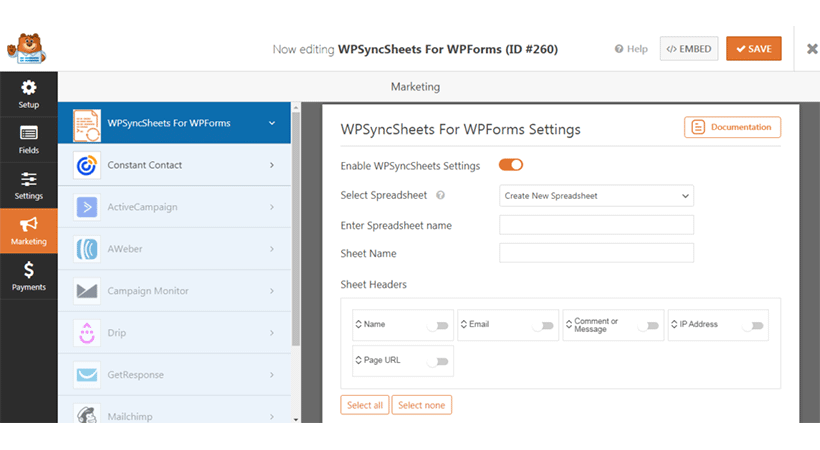Click the Enter Spreadsheet name field
Image resolution: width=820 pixels, height=450 pixels.
[596, 225]
